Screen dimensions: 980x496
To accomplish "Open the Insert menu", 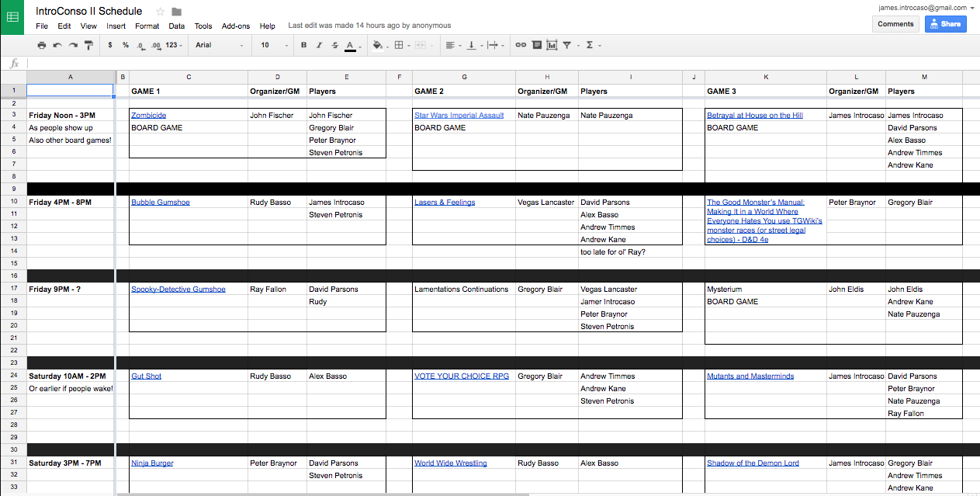I will (116, 26).
